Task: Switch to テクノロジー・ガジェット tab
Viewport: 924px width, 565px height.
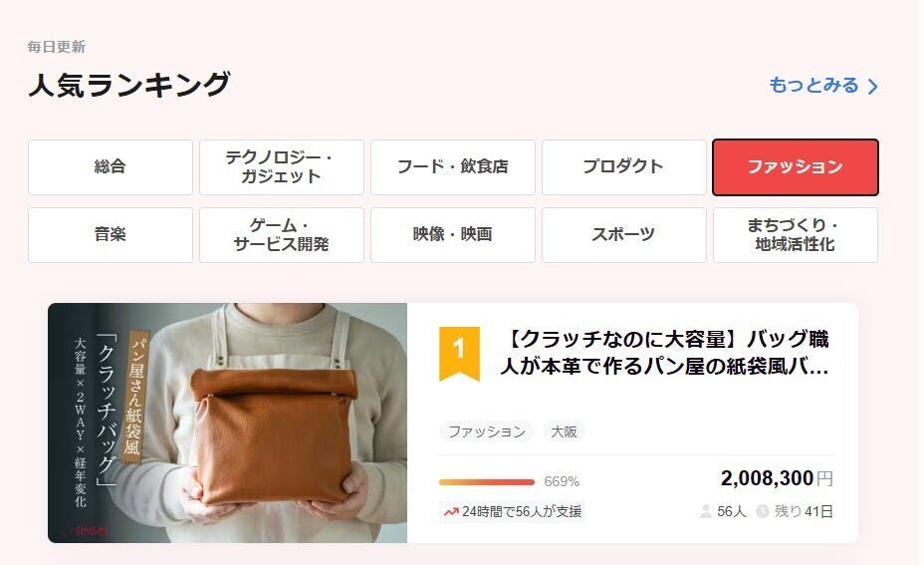Action: (x=282, y=166)
